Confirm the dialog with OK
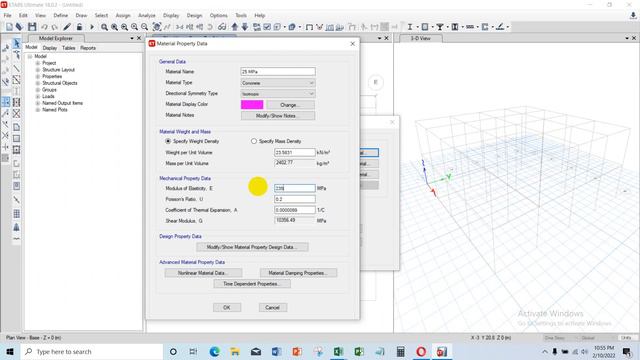The width and height of the screenshot is (640, 360). (x=227, y=307)
